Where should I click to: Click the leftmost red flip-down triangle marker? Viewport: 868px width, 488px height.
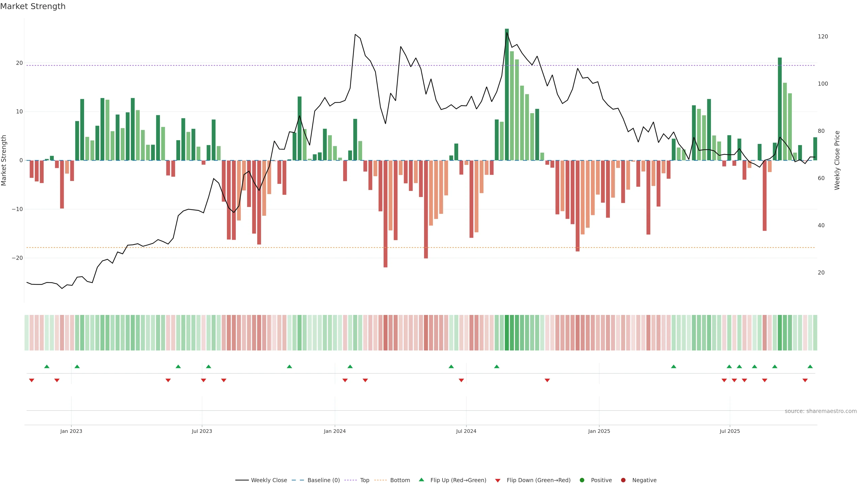32,380
